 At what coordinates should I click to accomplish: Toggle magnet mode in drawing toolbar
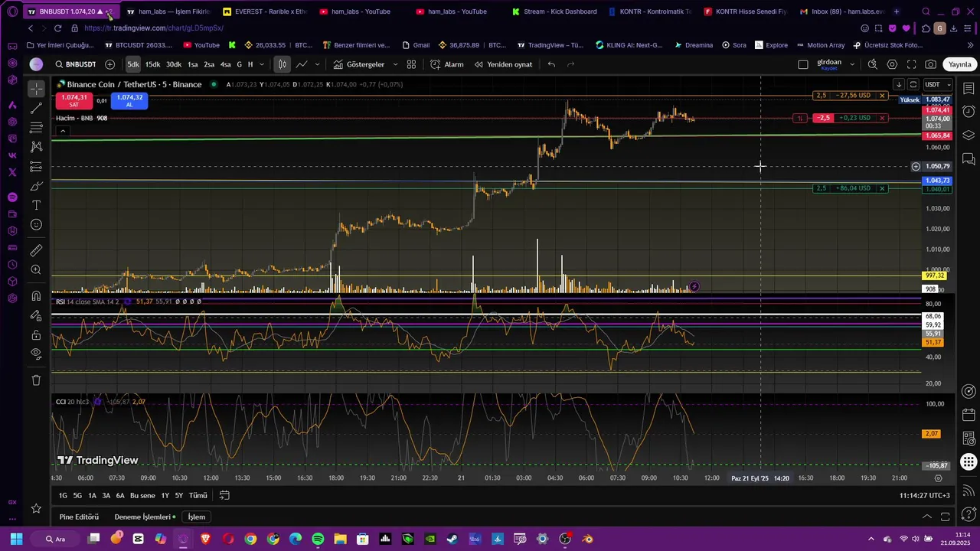tap(36, 296)
